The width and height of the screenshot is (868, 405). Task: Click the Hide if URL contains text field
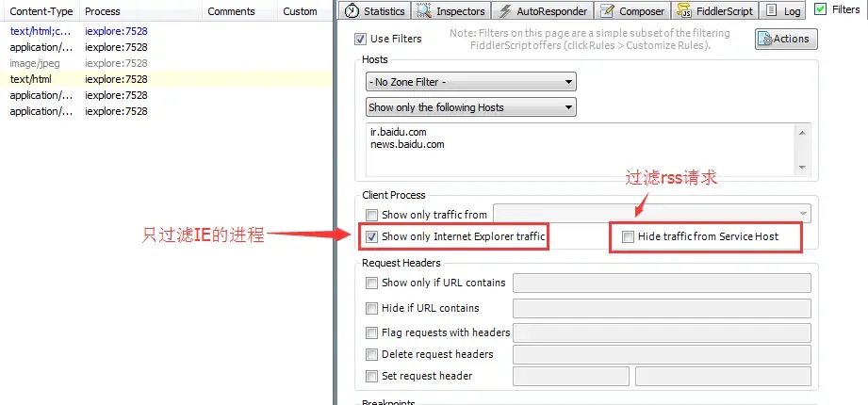click(662, 308)
